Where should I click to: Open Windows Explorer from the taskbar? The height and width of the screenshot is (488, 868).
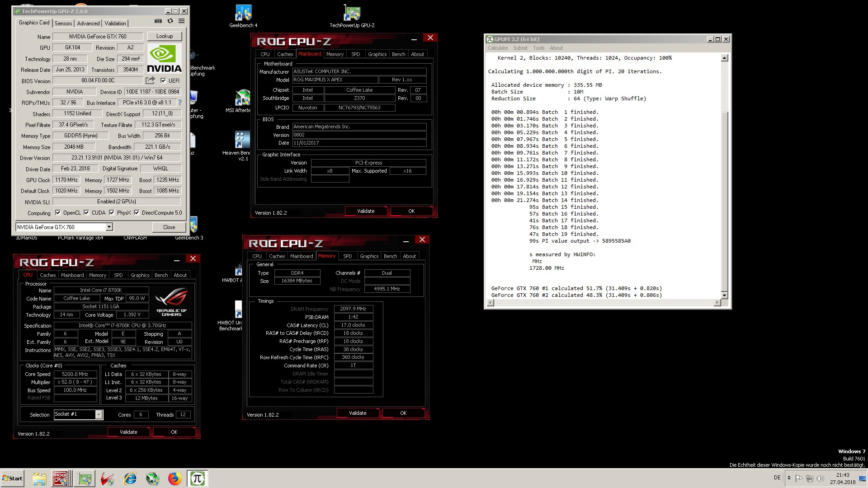(x=39, y=479)
